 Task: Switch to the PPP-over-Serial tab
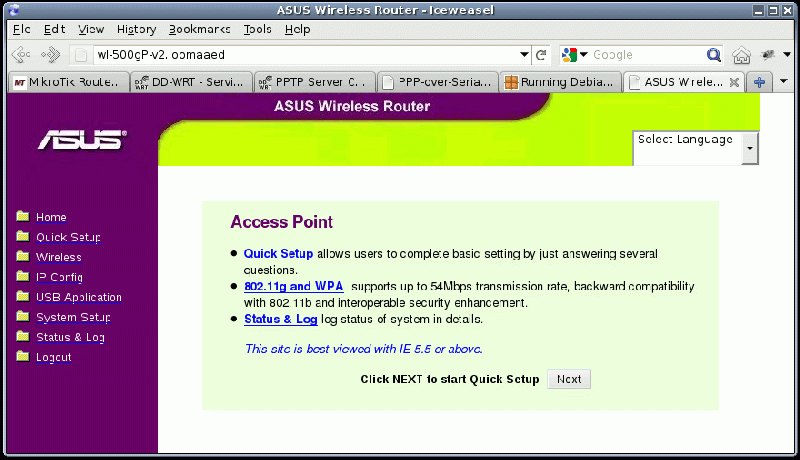pos(438,82)
